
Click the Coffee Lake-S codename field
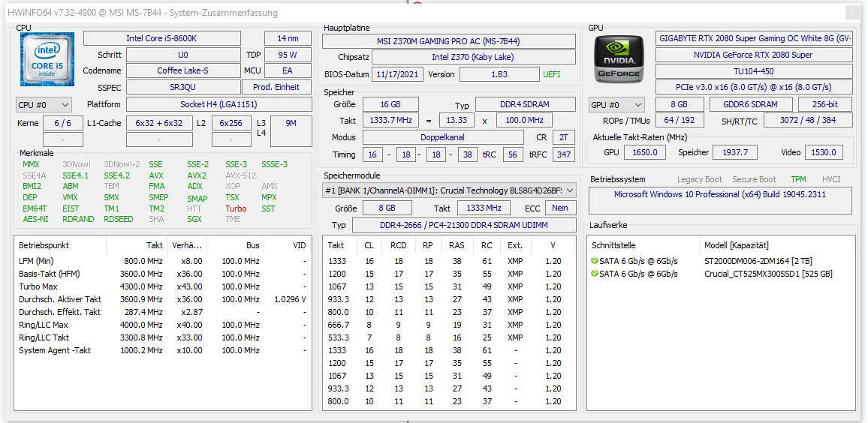(182, 70)
